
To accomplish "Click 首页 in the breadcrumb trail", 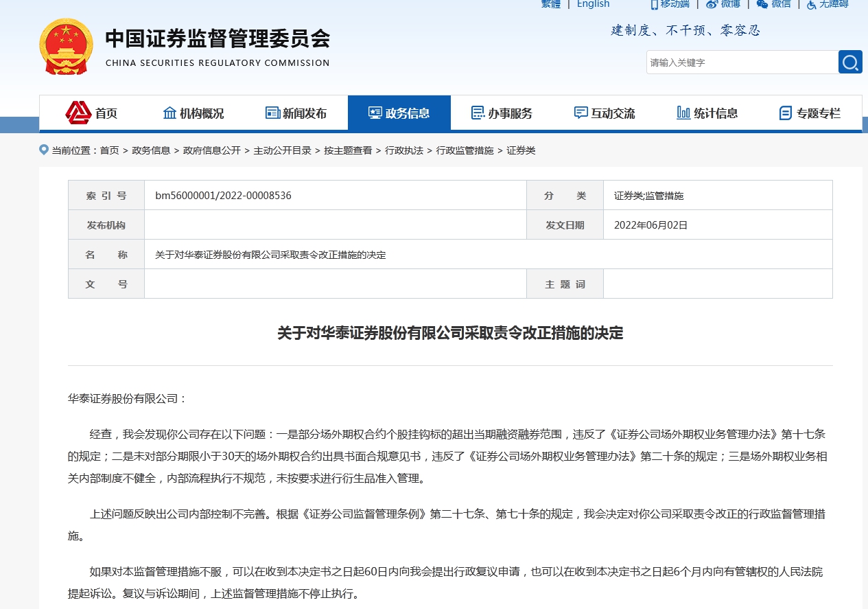I will [110, 150].
